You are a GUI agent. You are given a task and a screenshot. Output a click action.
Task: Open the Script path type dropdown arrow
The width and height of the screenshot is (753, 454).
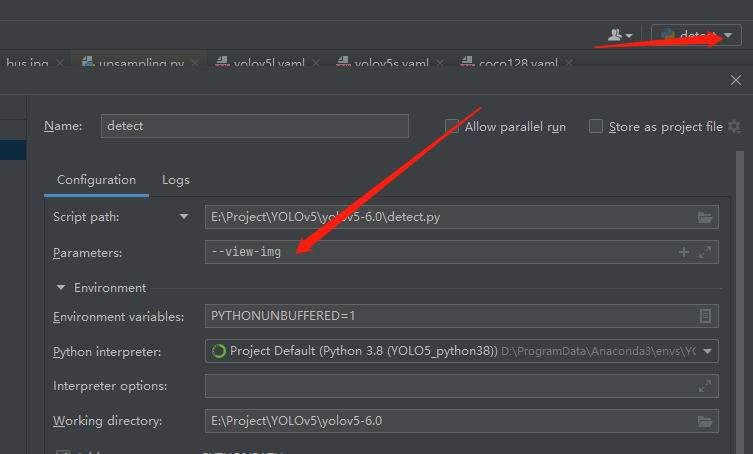tap(183, 217)
